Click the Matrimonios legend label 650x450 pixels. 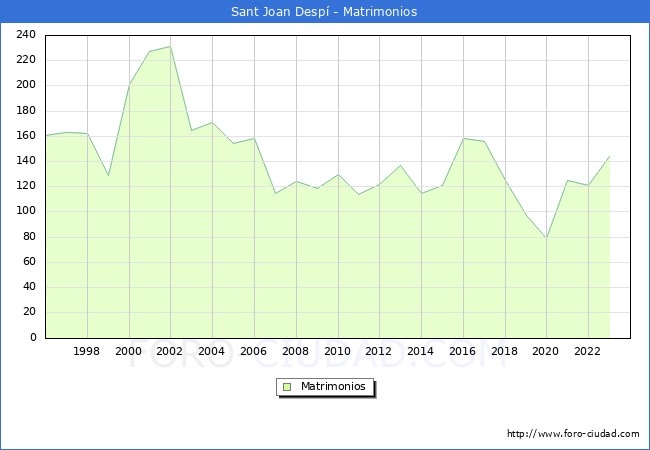[x=333, y=387]
